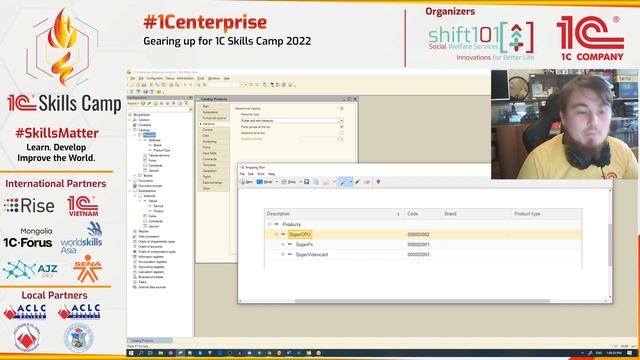Screen dimensions: 640x360
Task: Open Debug menu in 1C Designer
Action: (170, 78)
